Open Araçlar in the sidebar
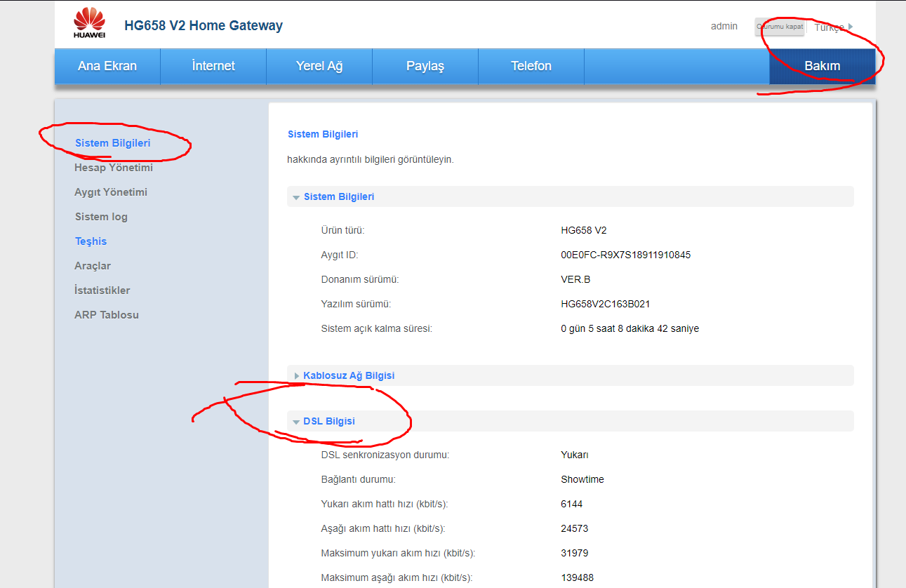 coord(93,266)
